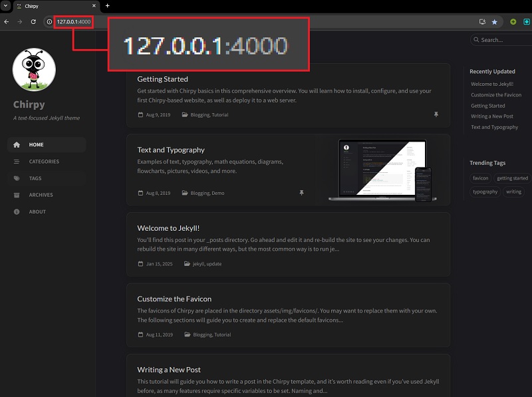Select the Chirpy browser tab
The height and width of the screenshot is (397, 532).
53,6
